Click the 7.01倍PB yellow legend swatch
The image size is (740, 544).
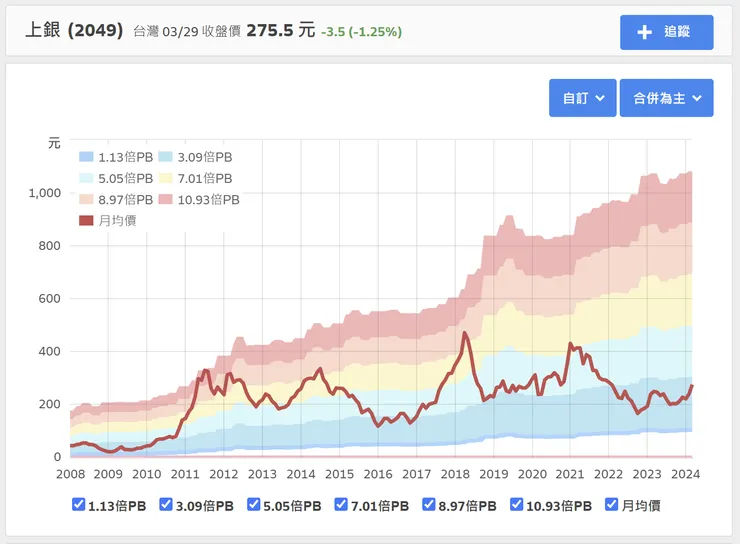coord(165,178)
